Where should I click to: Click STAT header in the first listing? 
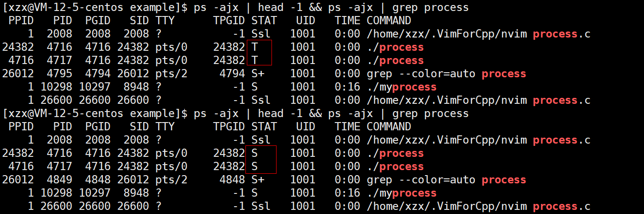coord(264,21)
